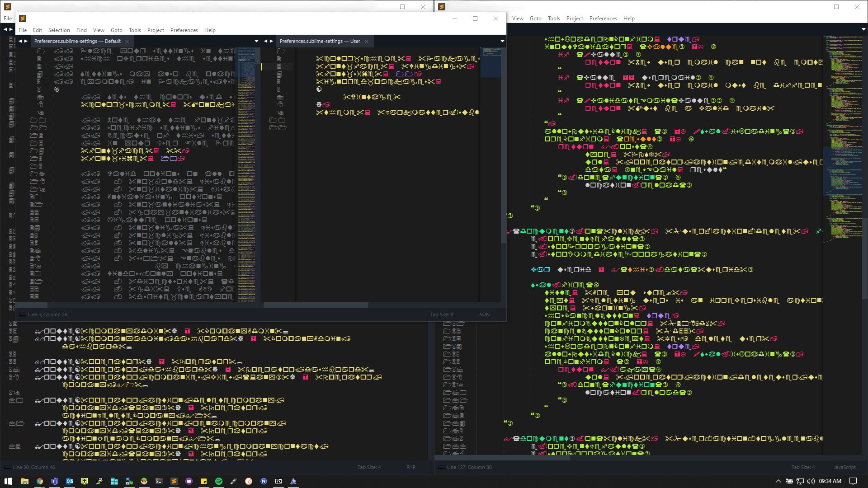The width and height of the screenshot is (868, 488).
Task: Open 7-Zip from the taskbar
Action: pyautogui.click(x=278, y=481)
